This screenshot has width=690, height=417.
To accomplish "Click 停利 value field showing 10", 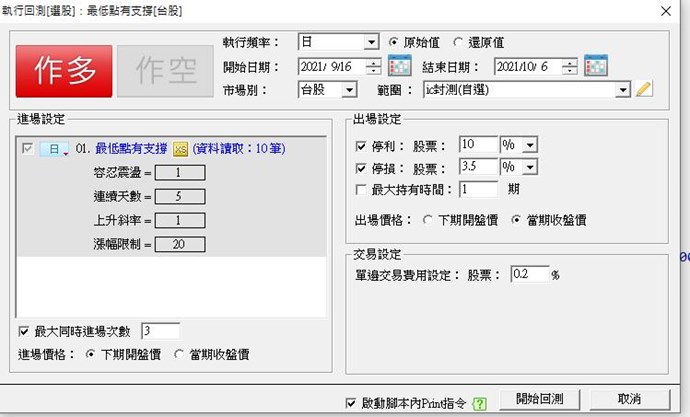I will coord(479,144).
